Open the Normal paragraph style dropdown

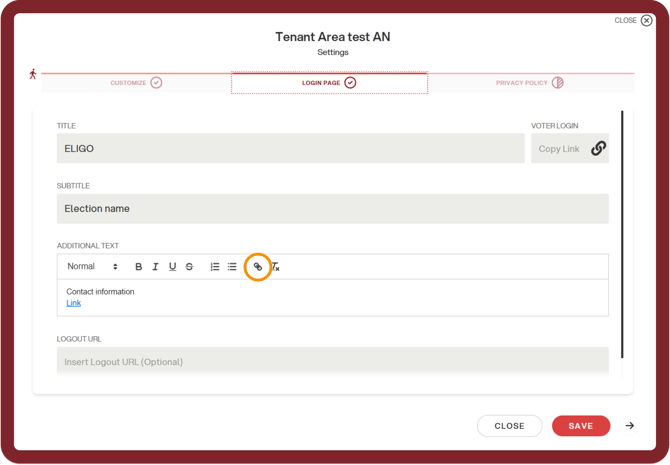click(92, 266)
